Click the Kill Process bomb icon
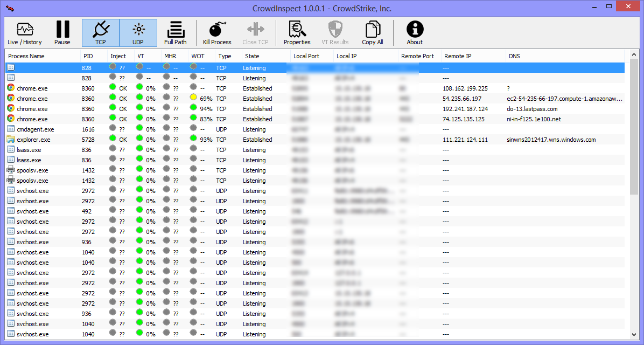 [217, 33]
